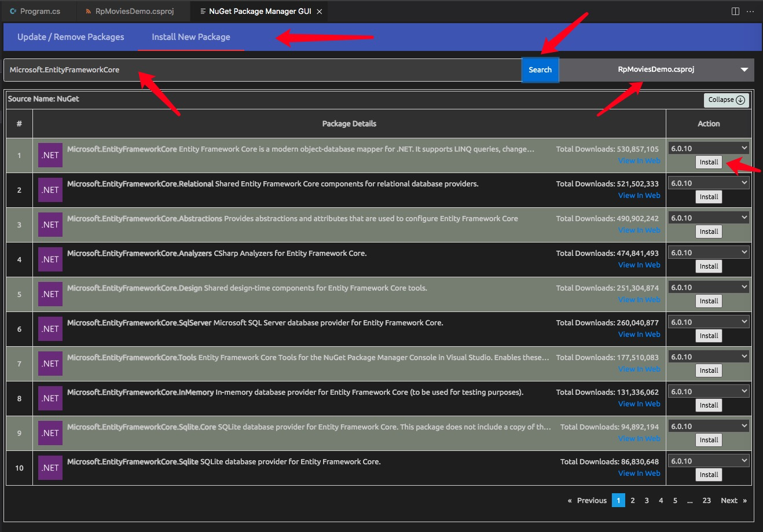Jump to last results page 23
The height and width of the screenshot is (532, 763).
707,501
